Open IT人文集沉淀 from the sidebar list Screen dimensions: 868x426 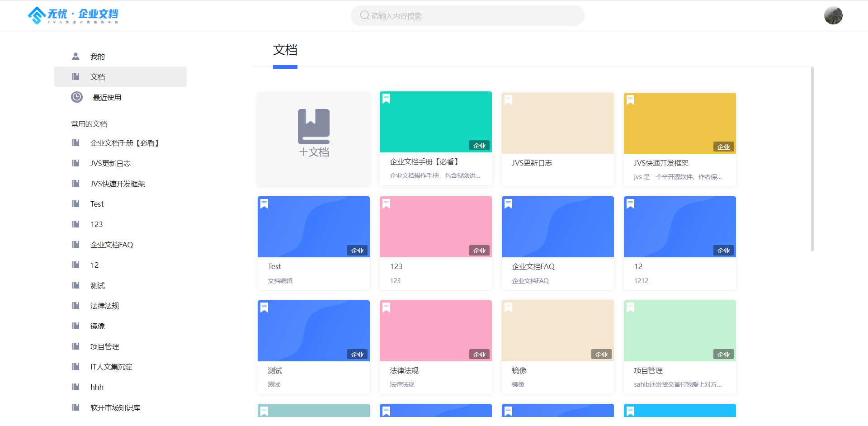click(x=111, y=367)
